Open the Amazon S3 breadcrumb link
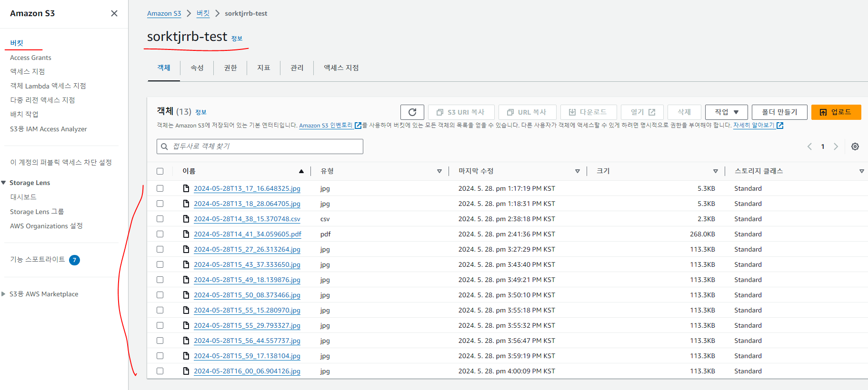868x390 pixels. [x=164, y=14]
